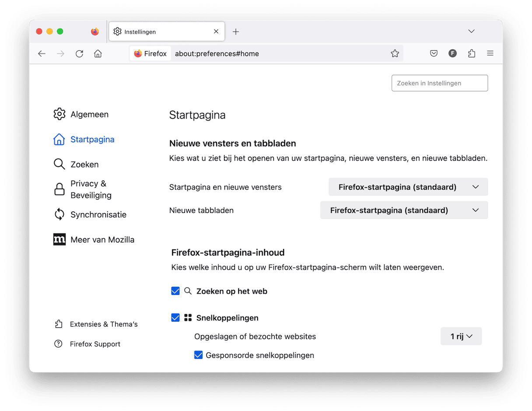Open the browser home page icon

[x=98, y=53]
